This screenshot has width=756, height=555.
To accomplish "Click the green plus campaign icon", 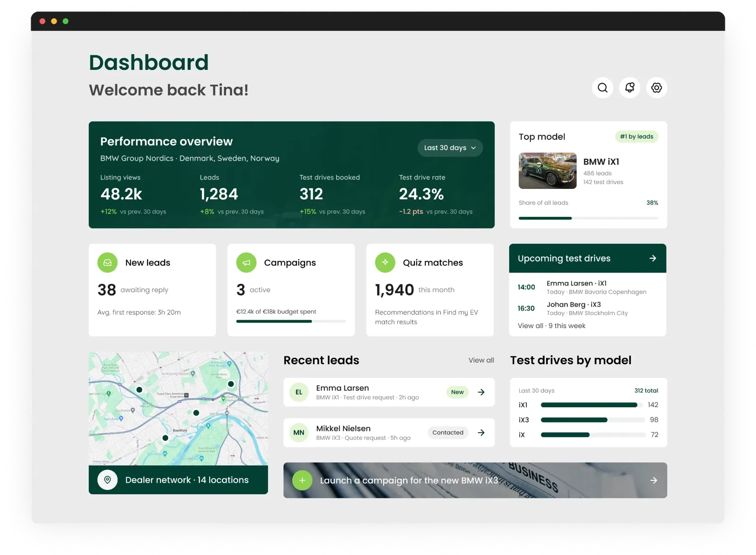I will coord(302,480).
